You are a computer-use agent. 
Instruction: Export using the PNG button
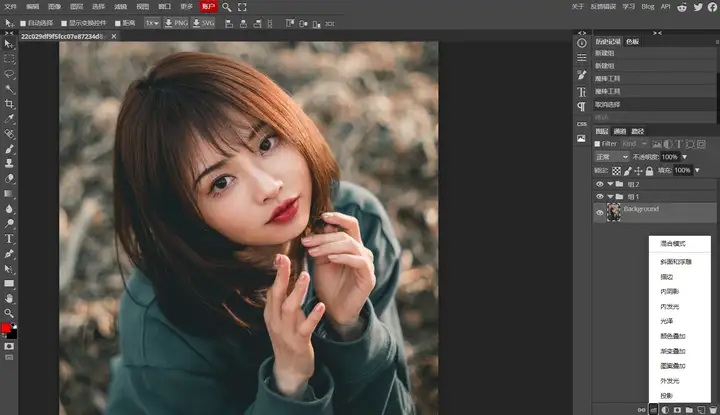pos(175,23)
